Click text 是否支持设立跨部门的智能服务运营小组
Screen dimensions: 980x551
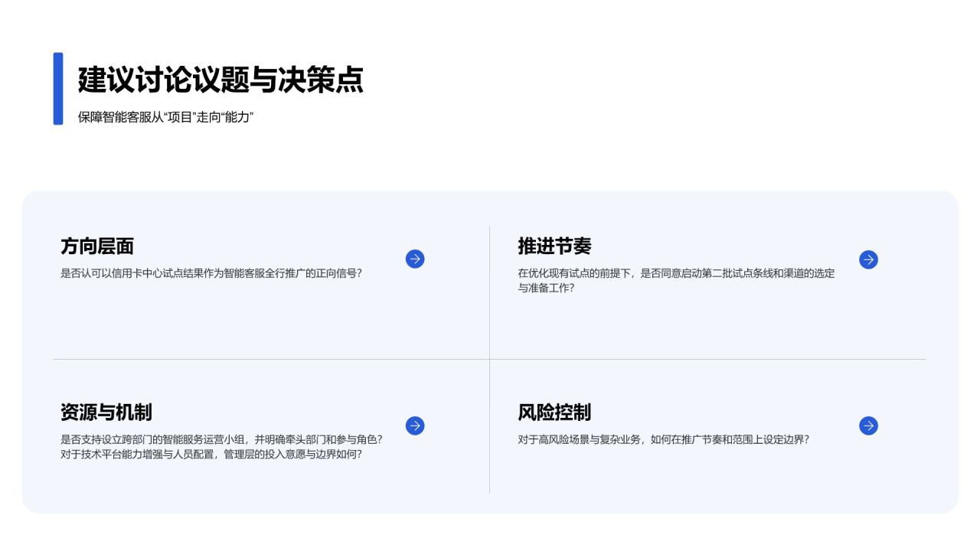[x=151, y=440]
